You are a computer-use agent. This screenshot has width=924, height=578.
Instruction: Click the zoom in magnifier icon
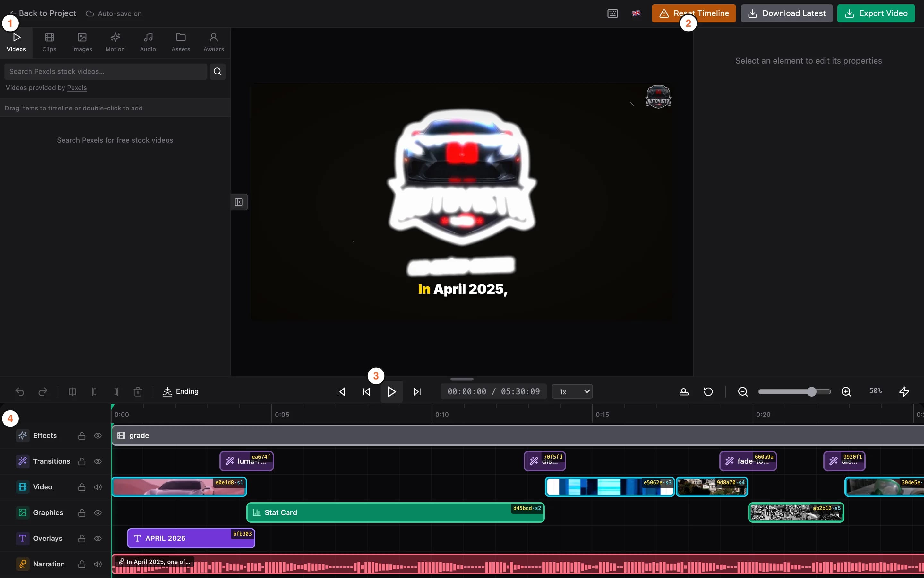(x=846, y=391)
